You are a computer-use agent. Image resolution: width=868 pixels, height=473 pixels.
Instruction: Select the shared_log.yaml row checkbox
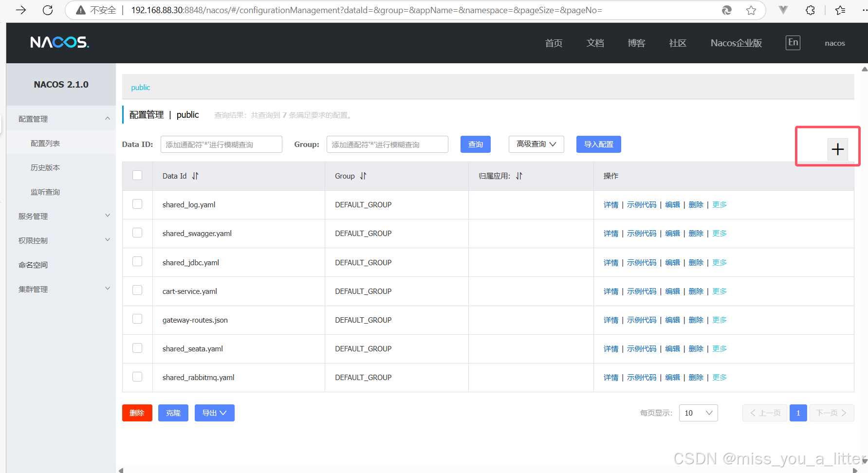click(x=137, y=204)
